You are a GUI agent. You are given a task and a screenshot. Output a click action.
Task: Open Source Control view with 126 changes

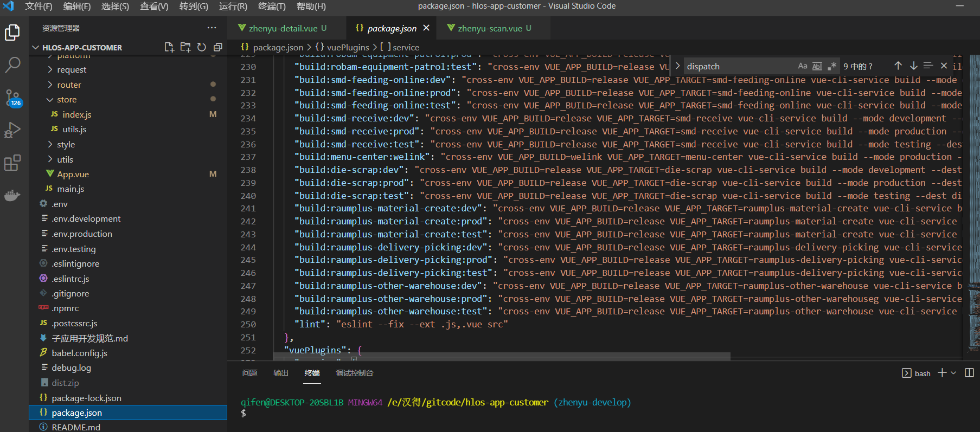[x=13, y=99]
